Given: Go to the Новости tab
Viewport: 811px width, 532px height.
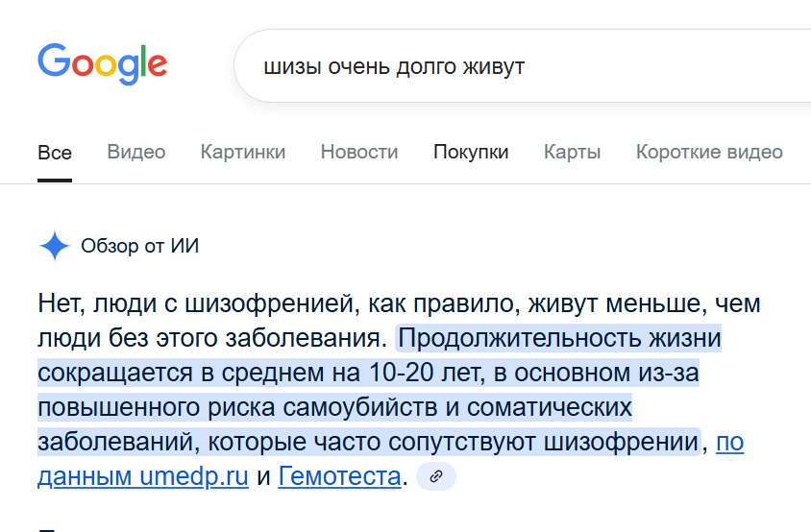Looking at the screenshot, I should (x=359, y=152).
